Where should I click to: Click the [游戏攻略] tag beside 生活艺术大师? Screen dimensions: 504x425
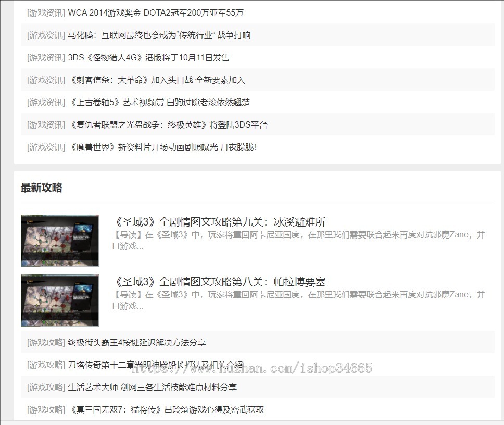(46, 387)
